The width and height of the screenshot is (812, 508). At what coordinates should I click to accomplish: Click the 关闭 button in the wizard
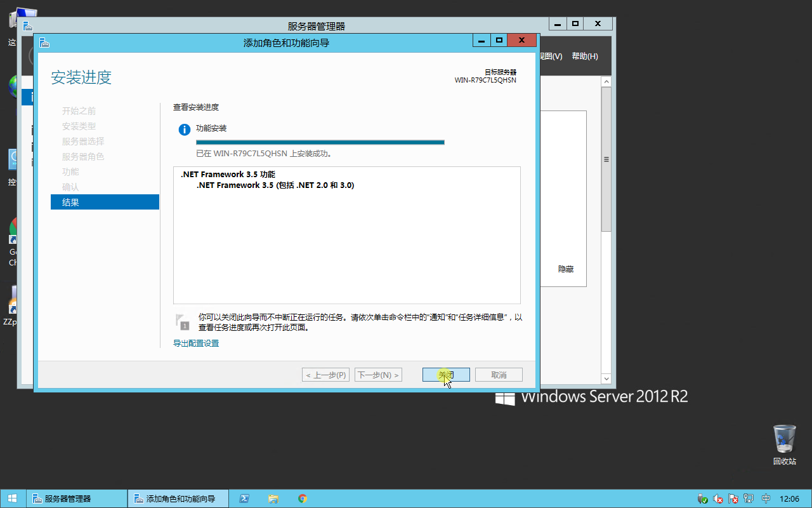(446, 375)
